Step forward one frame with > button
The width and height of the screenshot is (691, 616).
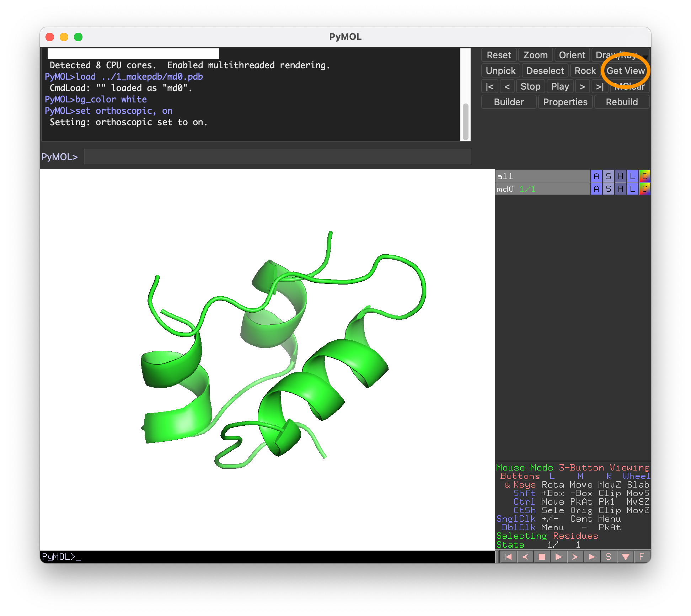pyautogui.click(x=582, y=86)
